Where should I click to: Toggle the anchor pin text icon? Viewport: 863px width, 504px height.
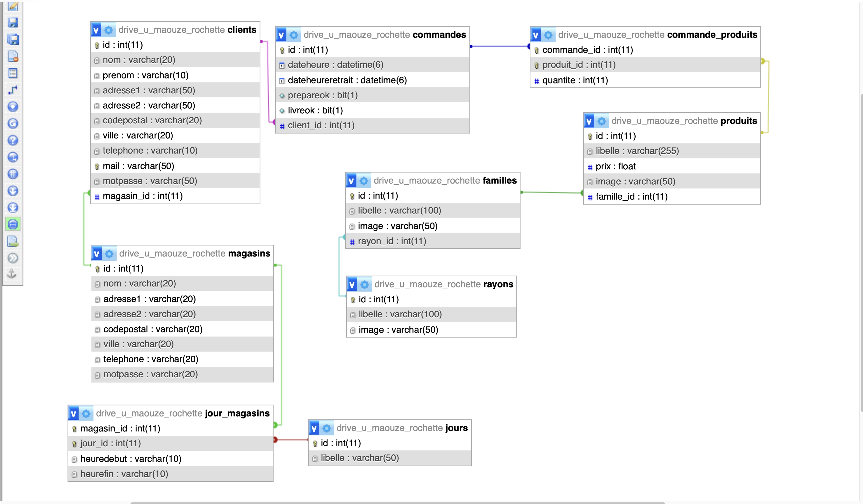pos(12,274)
